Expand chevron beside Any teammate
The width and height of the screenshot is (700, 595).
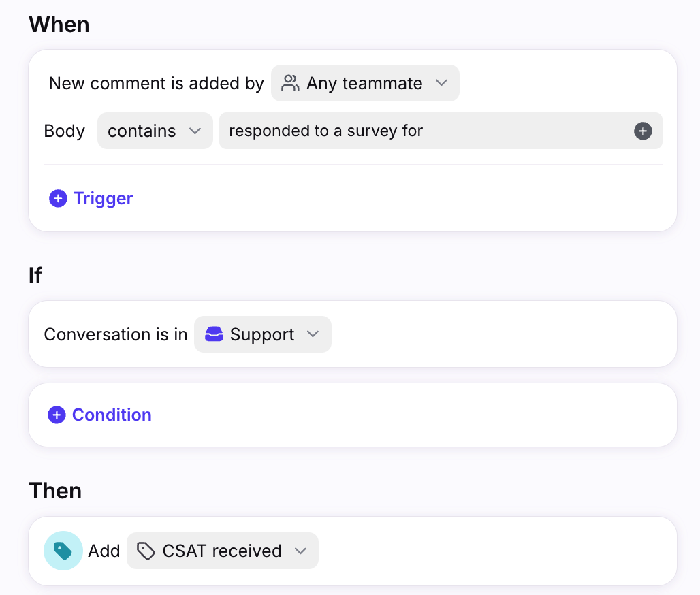point(441,83)
